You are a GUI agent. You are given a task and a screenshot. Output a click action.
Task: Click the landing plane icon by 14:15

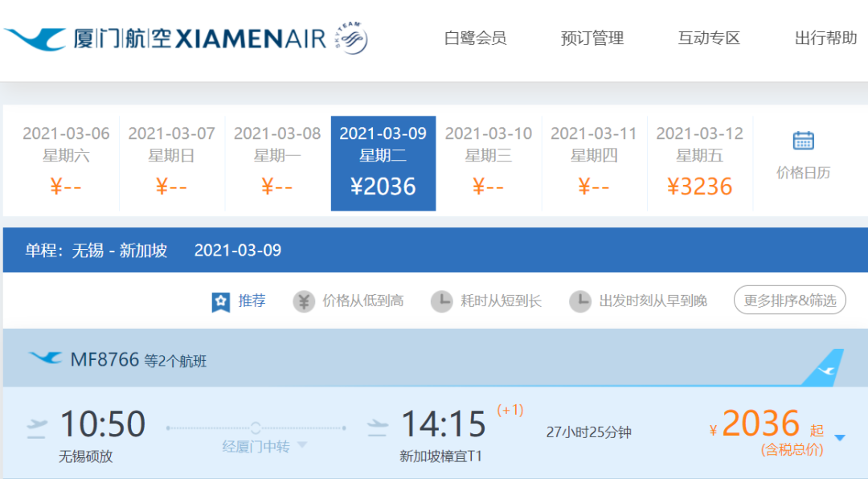378,427
